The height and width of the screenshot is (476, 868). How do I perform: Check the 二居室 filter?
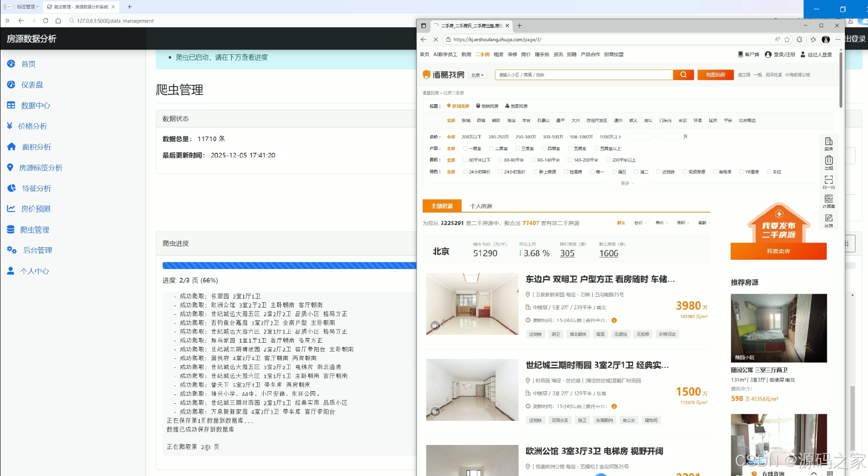(492, 149)
